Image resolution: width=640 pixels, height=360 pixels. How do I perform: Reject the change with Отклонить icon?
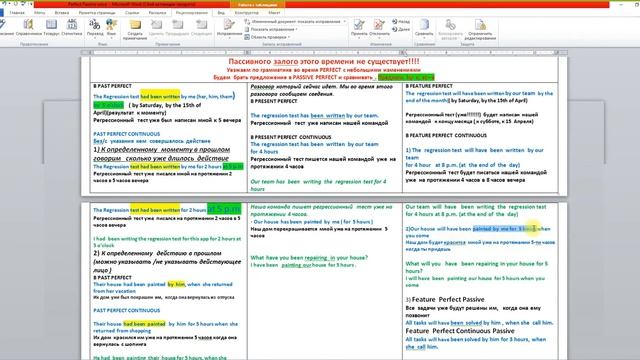tap(379, 25)
